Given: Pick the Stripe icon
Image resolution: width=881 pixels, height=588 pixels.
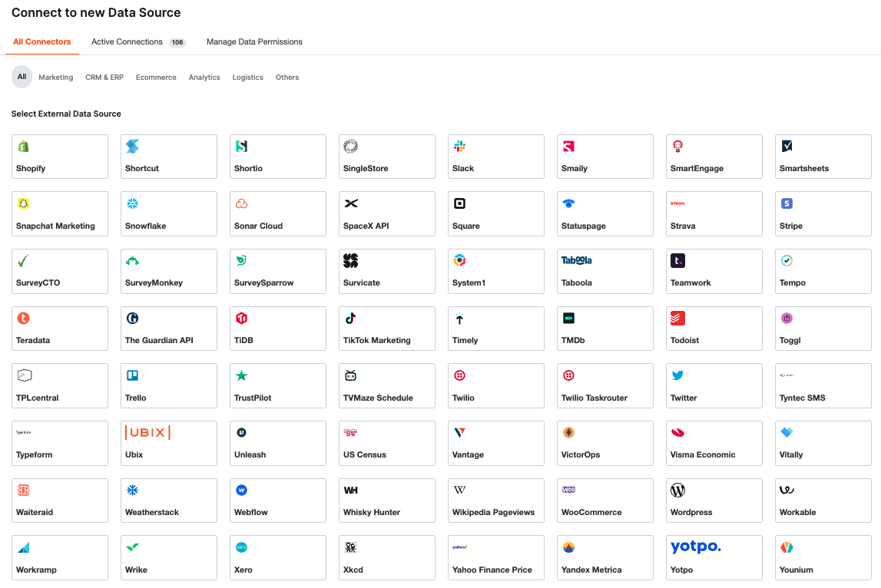Looking at the screenshot, I should [787, 203].
